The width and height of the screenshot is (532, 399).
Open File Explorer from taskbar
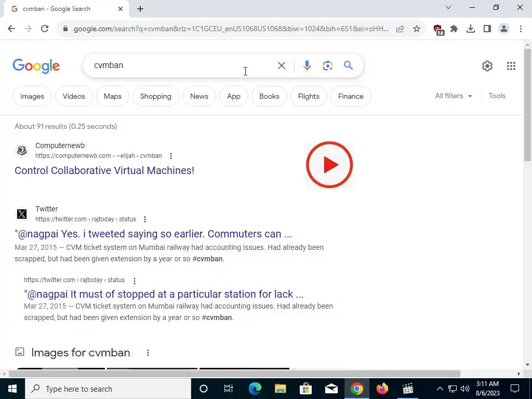click(x=280, y=389)
